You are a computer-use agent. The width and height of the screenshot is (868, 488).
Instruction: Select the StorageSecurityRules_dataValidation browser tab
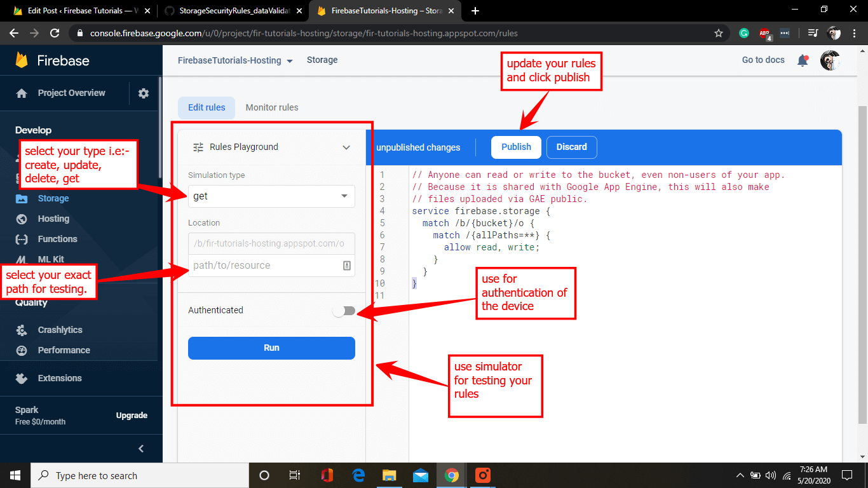click(x=232, y=11)
